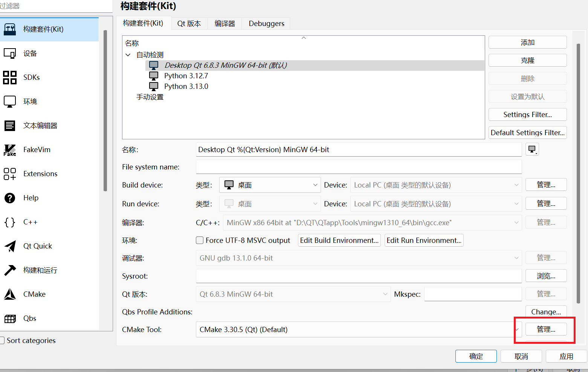
Task: Click the kit icon chooser button beside name field
Action: 532,149
